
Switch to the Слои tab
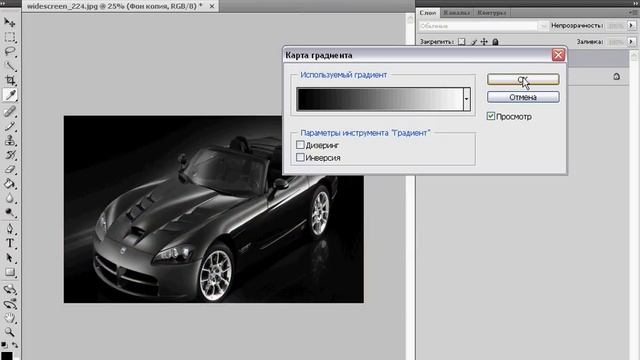(x=428, y=13)
